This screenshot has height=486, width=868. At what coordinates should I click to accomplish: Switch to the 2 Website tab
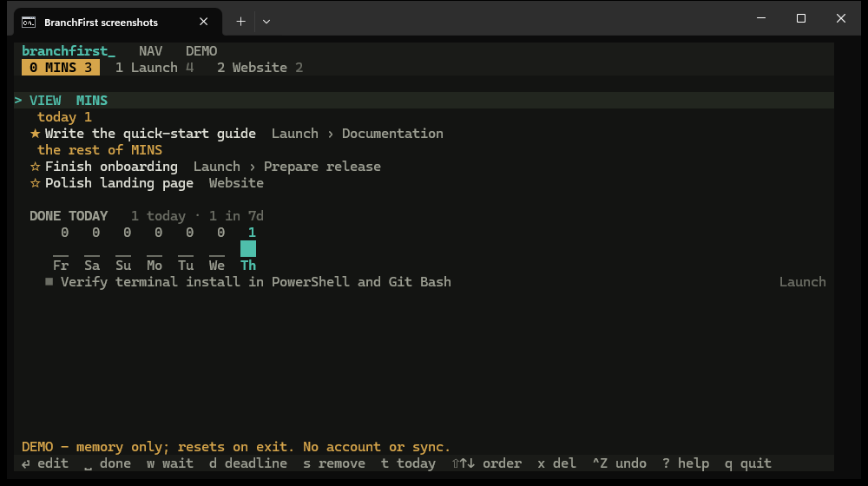(260, 68)
